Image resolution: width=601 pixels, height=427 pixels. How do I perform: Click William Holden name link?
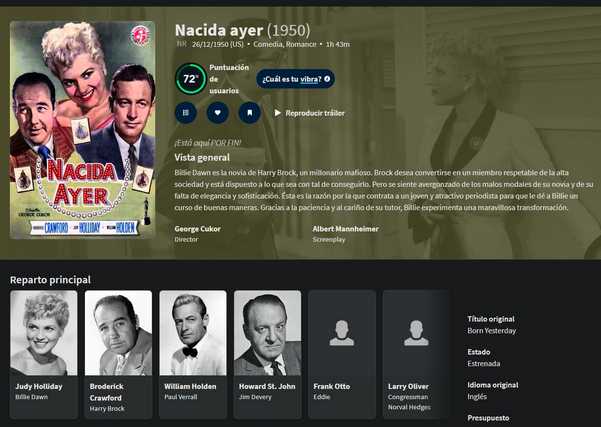[x=190, y=386]
